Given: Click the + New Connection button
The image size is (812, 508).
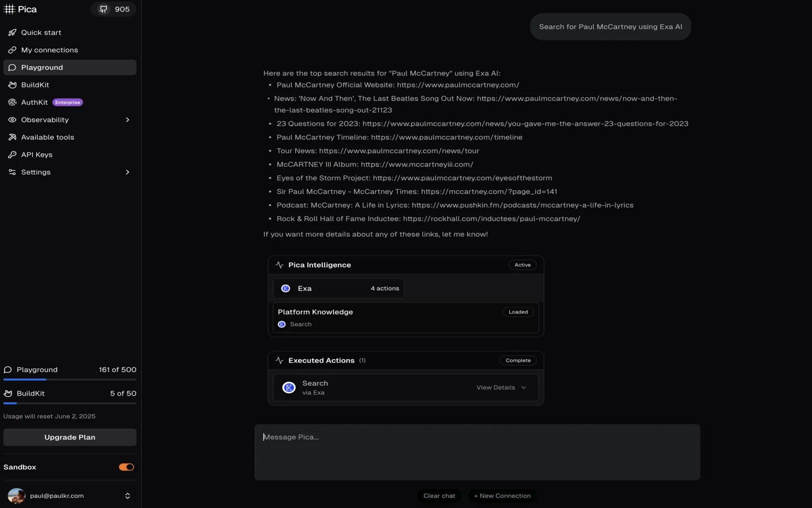Looking at the screenshot, I should (502, 496).
